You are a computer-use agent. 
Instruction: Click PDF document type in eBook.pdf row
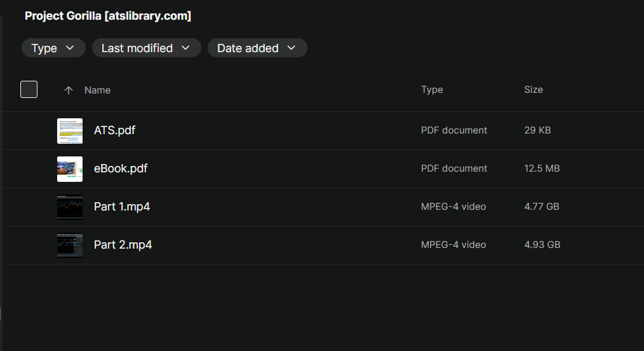click(x=454, y=169)
